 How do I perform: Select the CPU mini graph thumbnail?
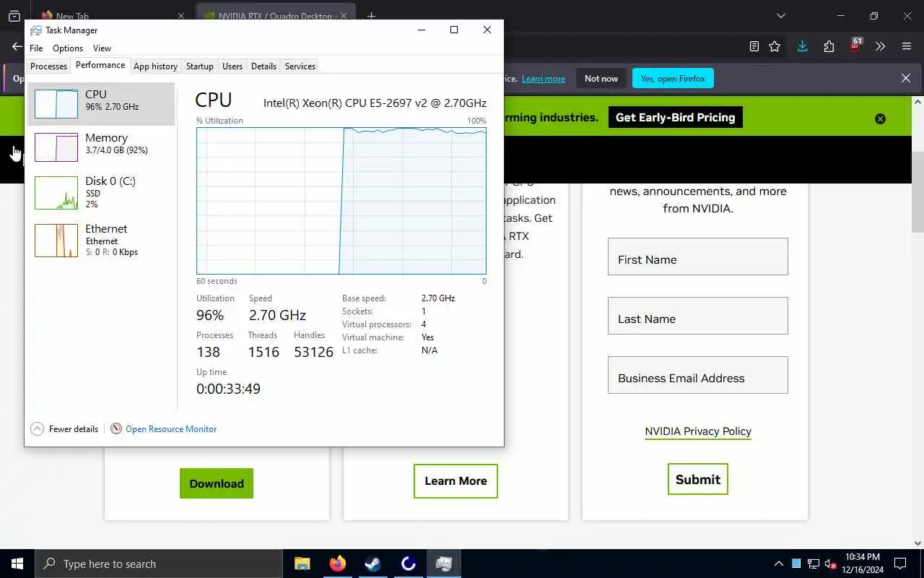tap(56, 104)
